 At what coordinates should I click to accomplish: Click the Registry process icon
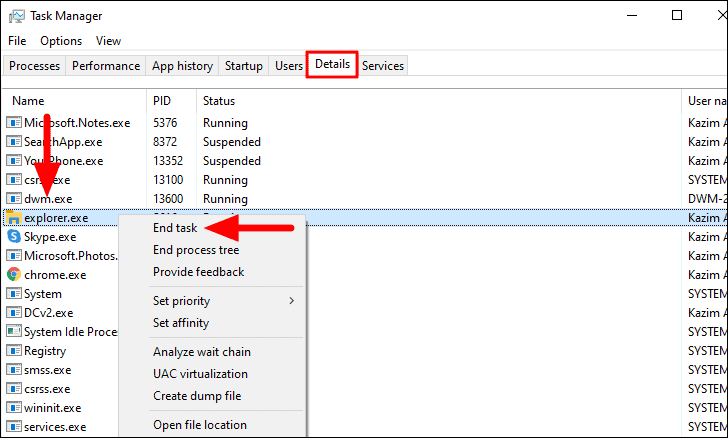click(14, 351)
